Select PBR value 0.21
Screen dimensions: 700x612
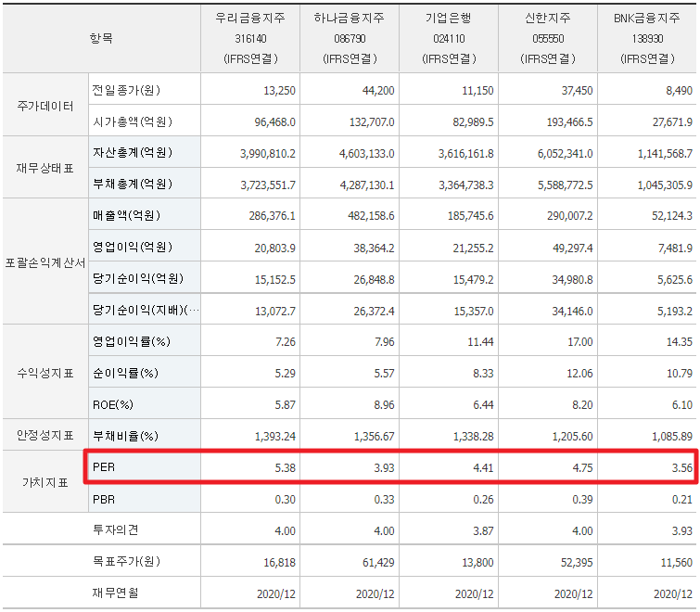[x=682, y=500]
